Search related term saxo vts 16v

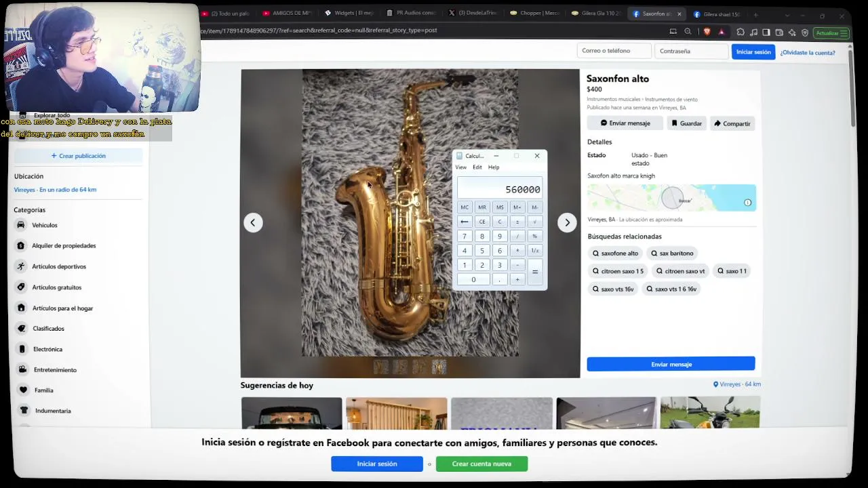tap(613, 289)
